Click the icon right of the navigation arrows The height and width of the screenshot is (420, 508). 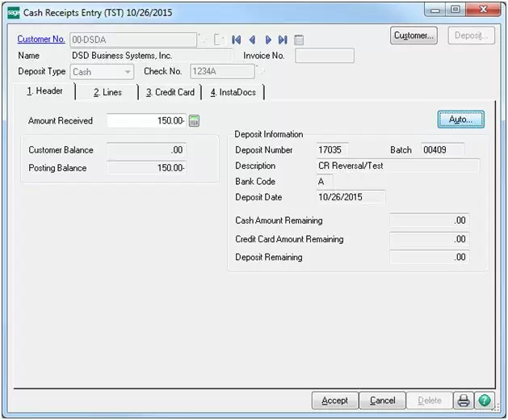(x=299, y=39)
